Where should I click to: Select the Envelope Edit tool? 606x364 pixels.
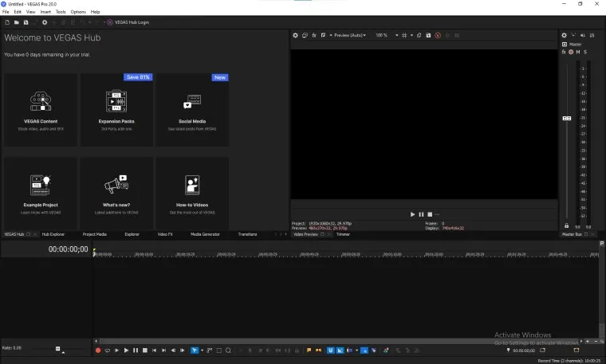pyautogui.click(x=210, y=350)
